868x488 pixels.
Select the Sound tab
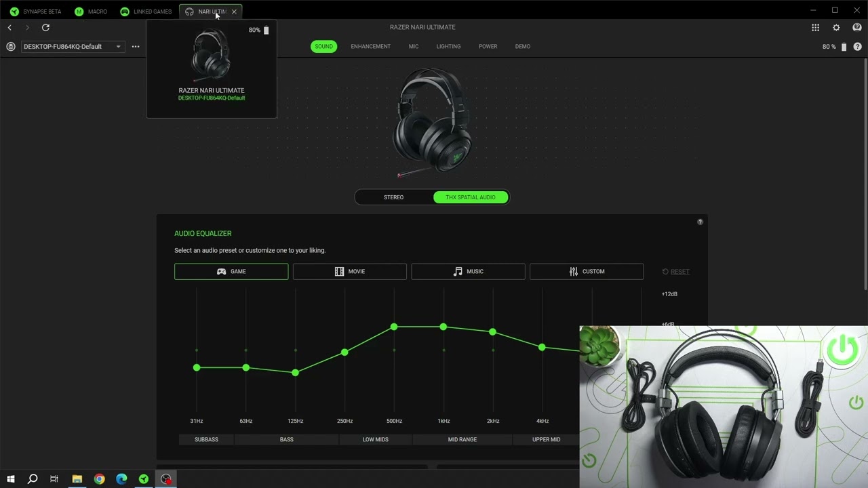[x=323, y=47]
